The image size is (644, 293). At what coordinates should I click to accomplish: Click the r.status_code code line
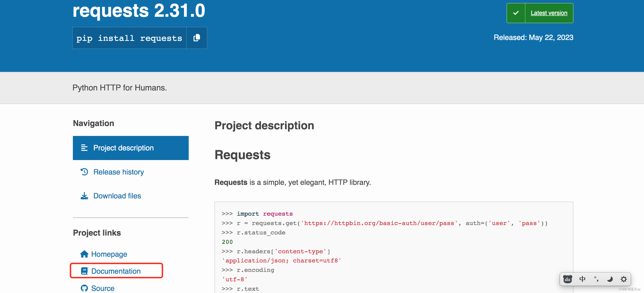coord(253,233)
